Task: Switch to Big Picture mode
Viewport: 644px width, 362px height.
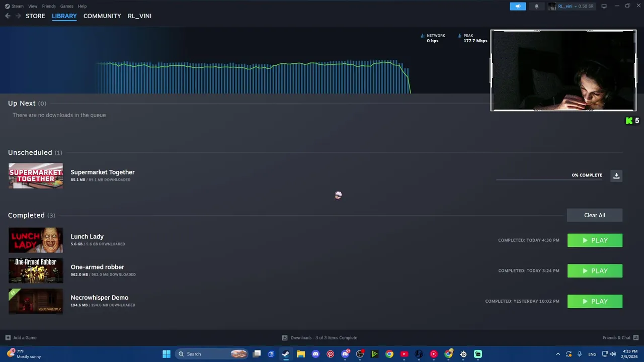Action: 604,6
